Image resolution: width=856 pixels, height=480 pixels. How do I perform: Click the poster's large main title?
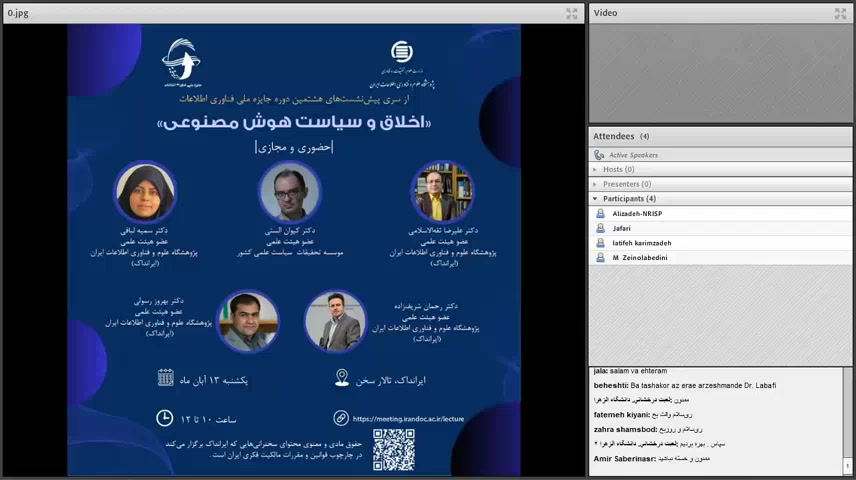click(294, 122)
